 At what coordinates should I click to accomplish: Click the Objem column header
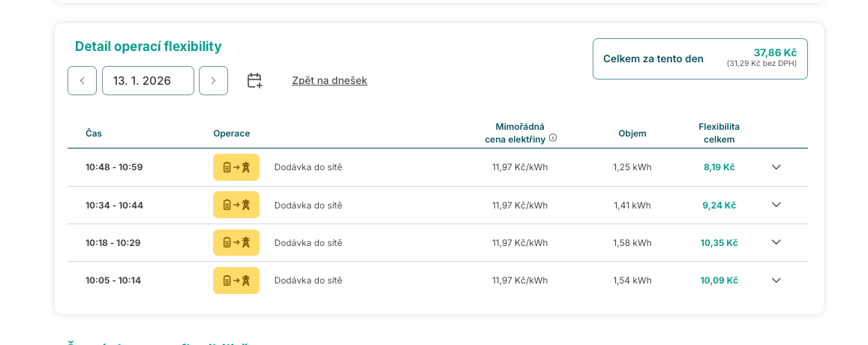632,133
